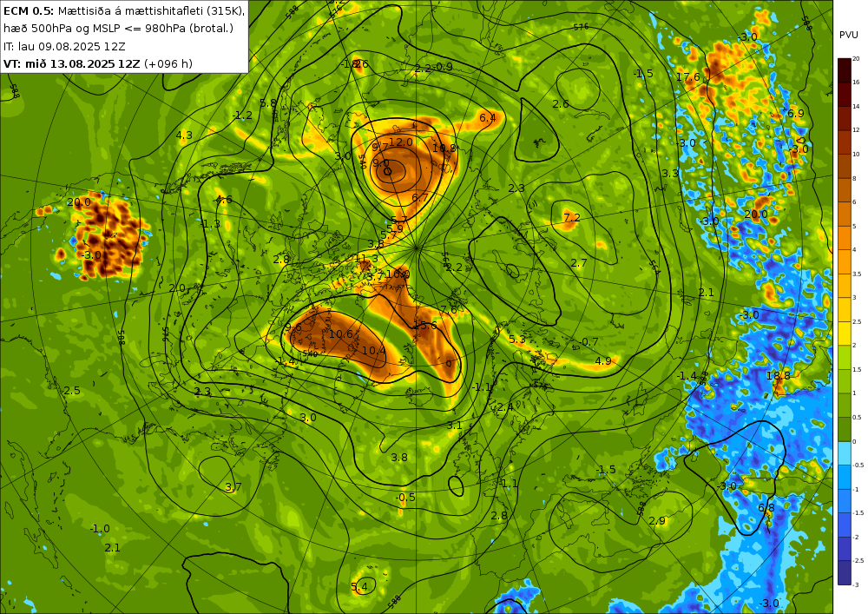Click the "6.4" value on the map
This screenshot has width=868, height=614.
[x=488, y=118]
